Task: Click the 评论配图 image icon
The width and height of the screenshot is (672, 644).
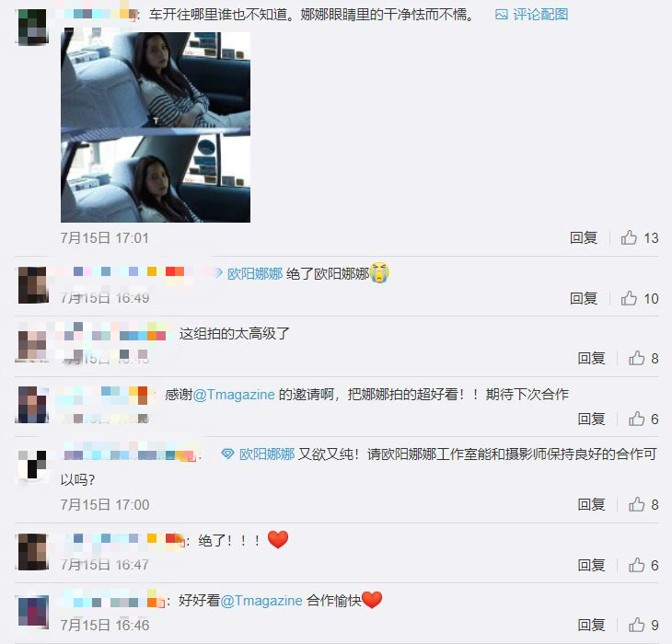Action: point(502,15)
